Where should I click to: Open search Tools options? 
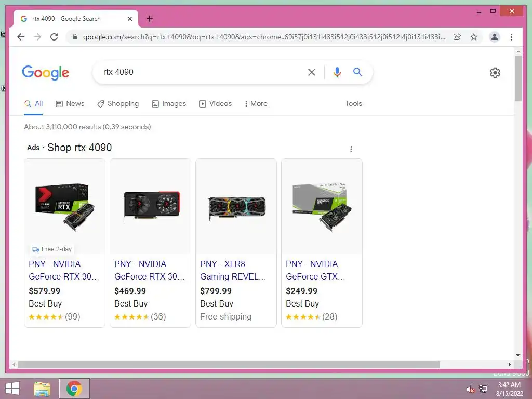point(353,104)
